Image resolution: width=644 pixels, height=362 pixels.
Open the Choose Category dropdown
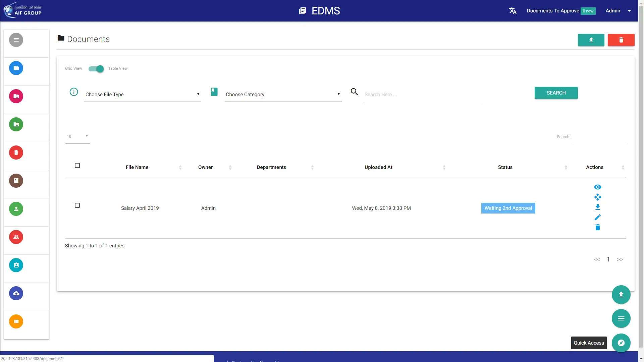[283, 95]
